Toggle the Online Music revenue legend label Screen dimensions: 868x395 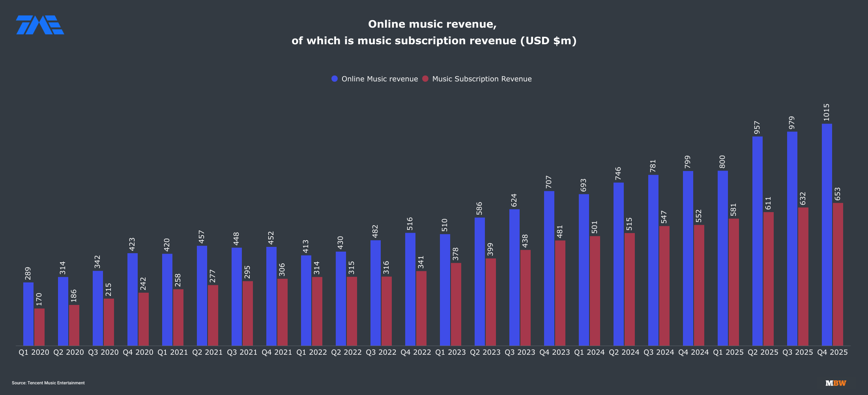[x=380, y=79]
